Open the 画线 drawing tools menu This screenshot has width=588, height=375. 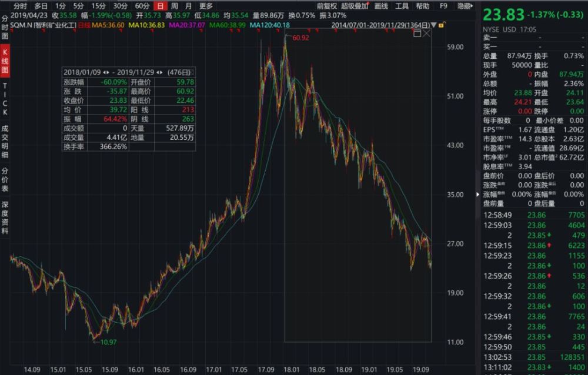pos(381,6)
